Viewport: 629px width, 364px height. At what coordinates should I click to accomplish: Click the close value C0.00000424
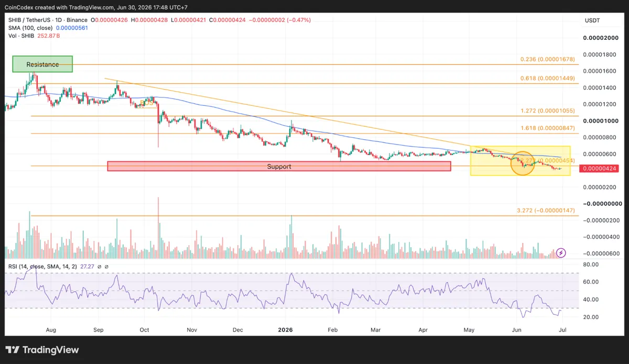click(x=226, y=20)
